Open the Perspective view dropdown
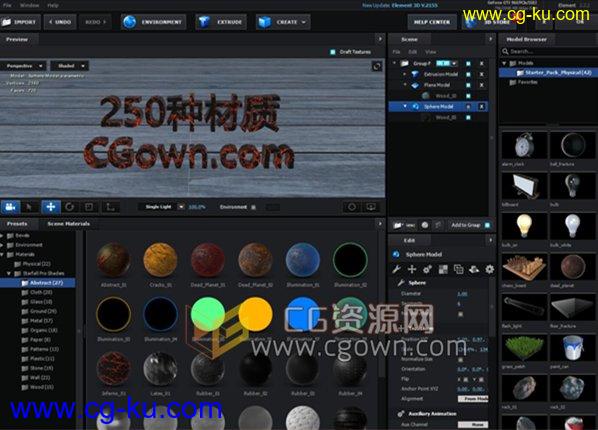 [x=23, y=66]
